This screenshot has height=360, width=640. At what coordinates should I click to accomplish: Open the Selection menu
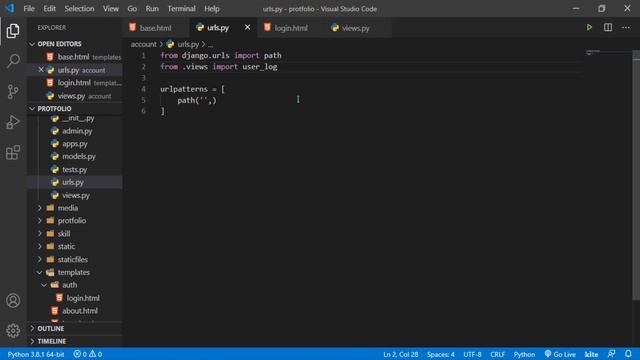79,9
